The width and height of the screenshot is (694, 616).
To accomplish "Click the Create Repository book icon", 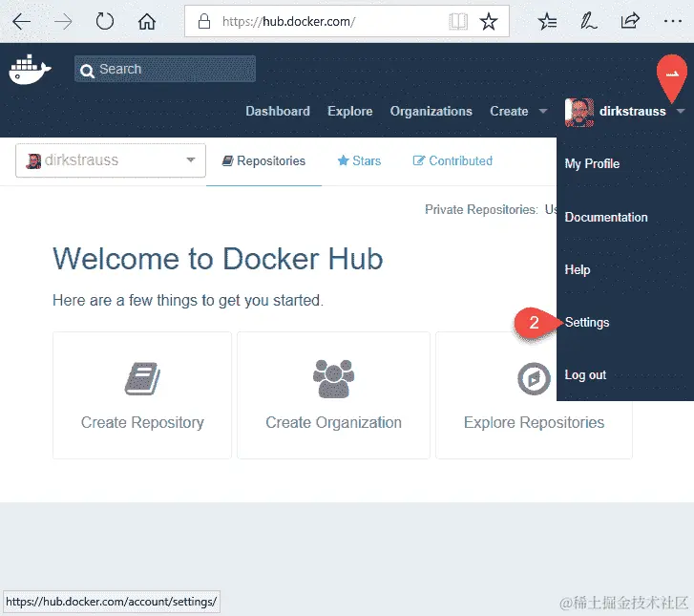I will [x=142, y=378].
